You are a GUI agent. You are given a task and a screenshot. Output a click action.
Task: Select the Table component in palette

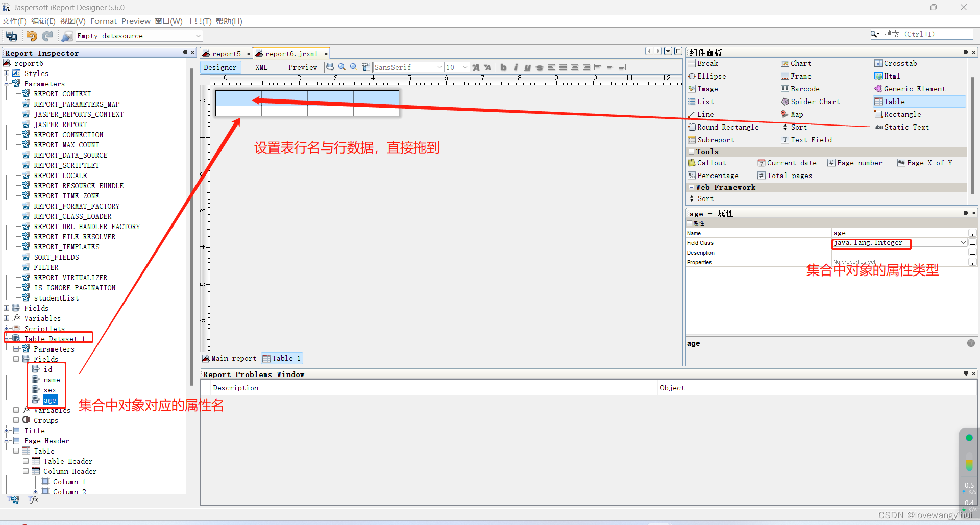pyautogui.click(x=919, y=102)
